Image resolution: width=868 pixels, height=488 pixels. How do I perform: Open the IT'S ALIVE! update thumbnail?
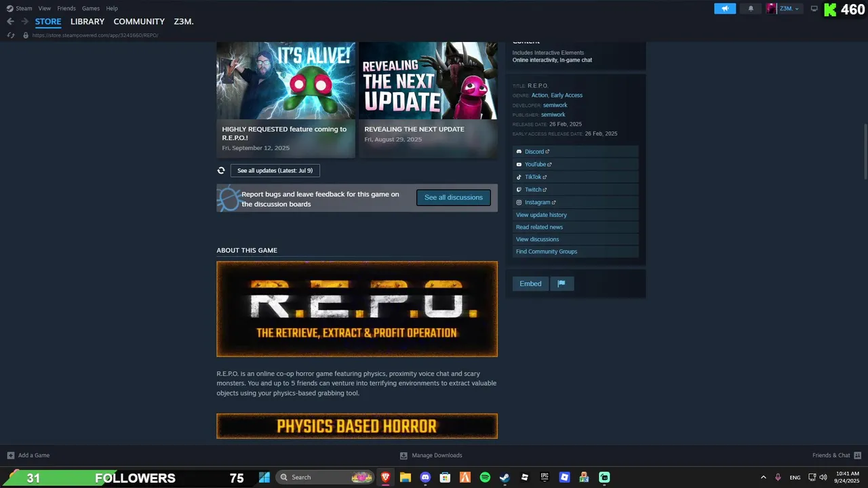coord(285,81)
